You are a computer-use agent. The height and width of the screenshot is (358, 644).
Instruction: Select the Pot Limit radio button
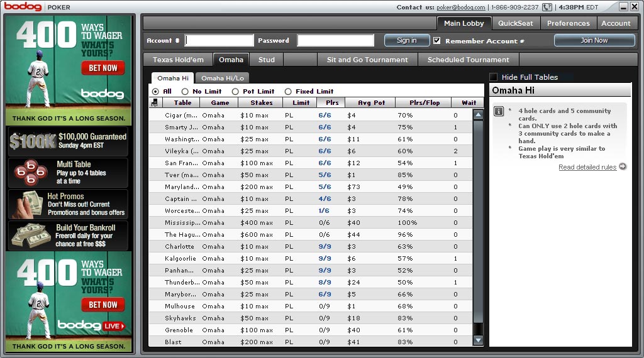coord(235,92)
